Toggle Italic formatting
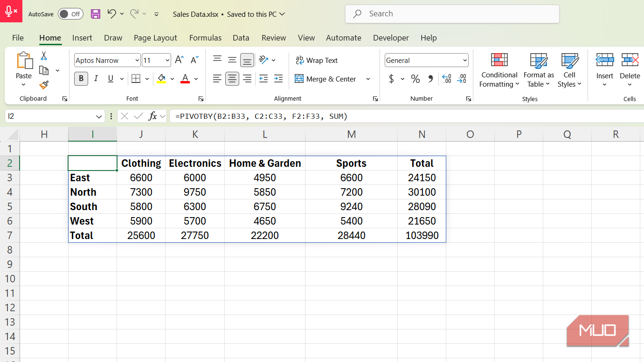The image size is (644, 362). tap(96, 79)
